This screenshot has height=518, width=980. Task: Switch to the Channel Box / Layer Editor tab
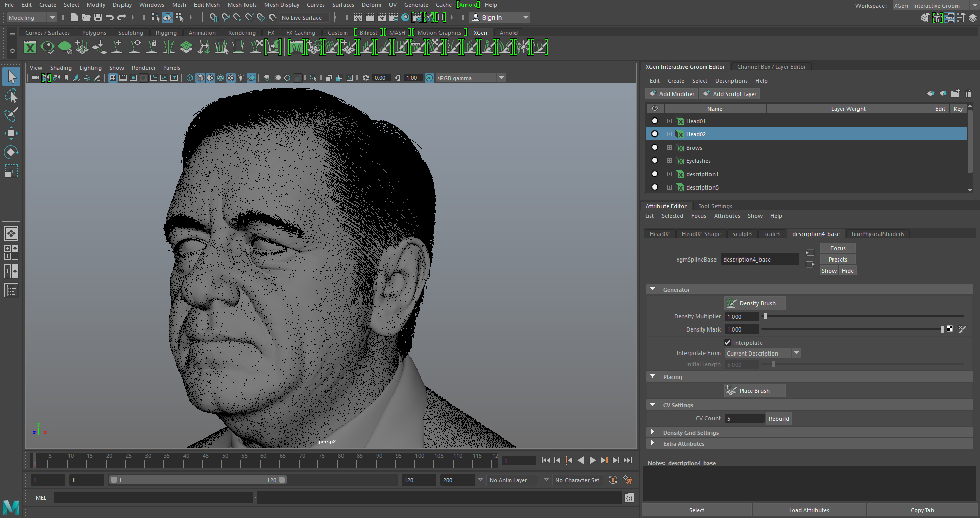point(771,66)
